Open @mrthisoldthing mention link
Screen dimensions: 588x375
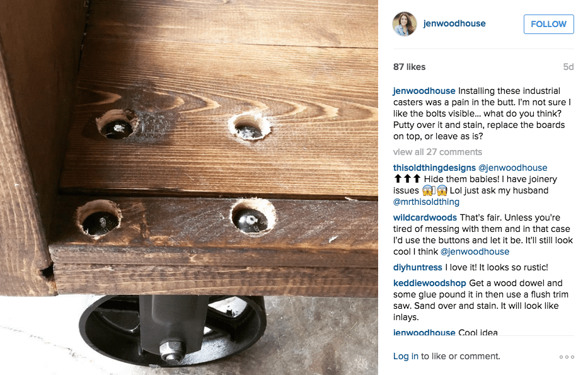point(426,202)
